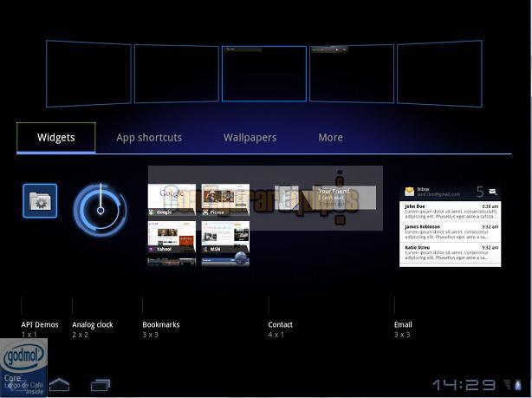Screen dimensions: 532x398
Task: Tap the 14:29 clock in system bar
Action: pos(464,385)
